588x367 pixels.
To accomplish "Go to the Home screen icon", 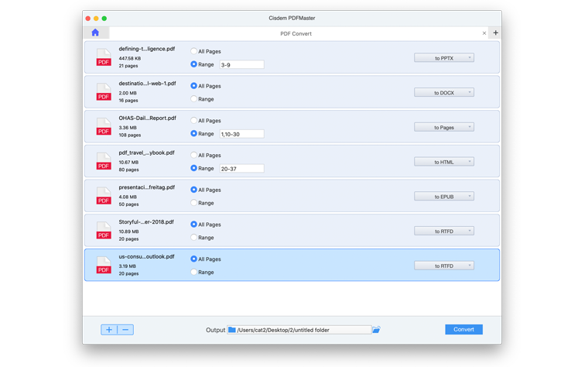I will tap(95, 33).
